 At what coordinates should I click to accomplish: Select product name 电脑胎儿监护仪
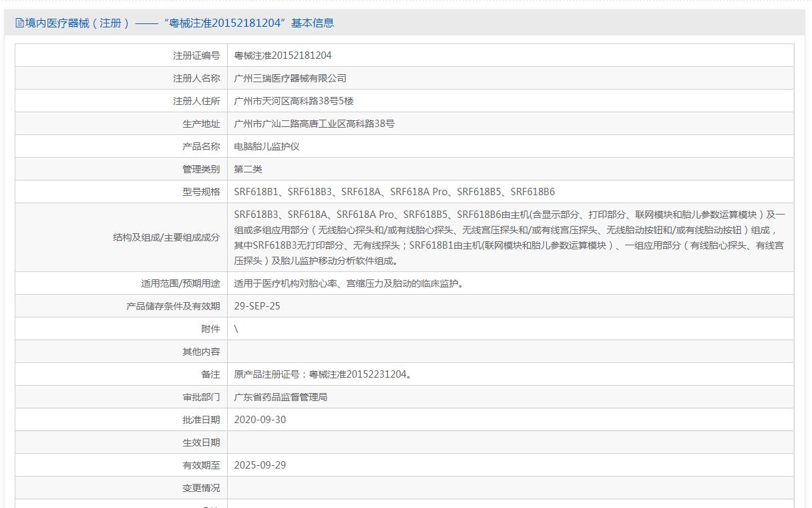point(266,146)
